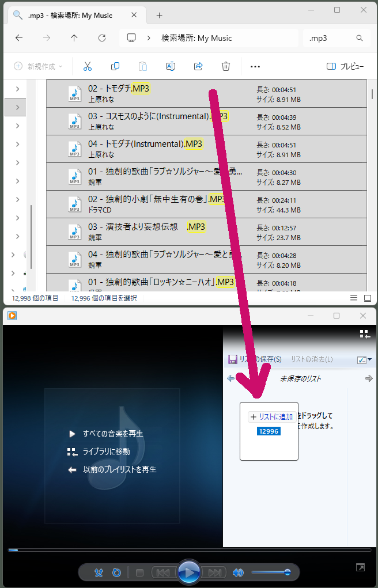378x588 pixels.
Task: Switch to large thumbnails view icon in status bar
Action: point(368,298)
